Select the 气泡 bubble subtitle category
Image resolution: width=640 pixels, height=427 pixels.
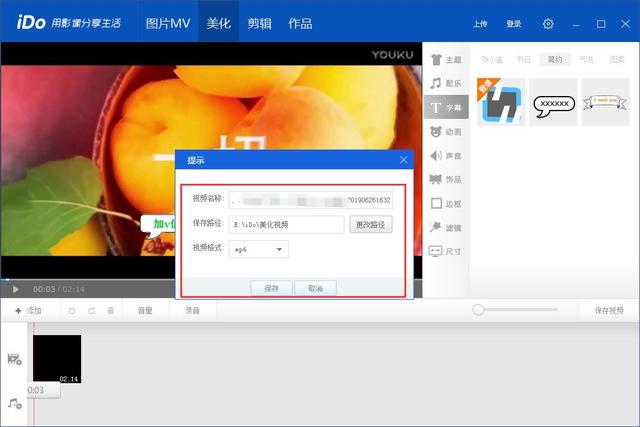(x=586, y=60)
